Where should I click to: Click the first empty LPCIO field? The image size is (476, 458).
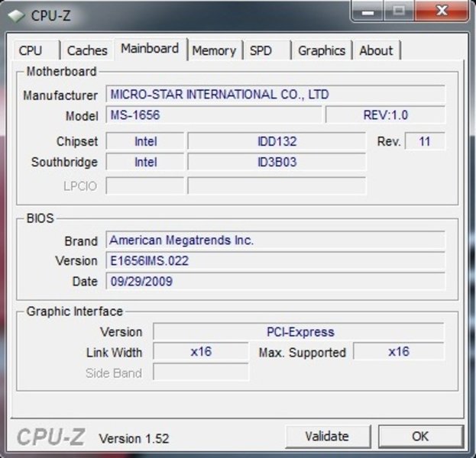[145, 185]
